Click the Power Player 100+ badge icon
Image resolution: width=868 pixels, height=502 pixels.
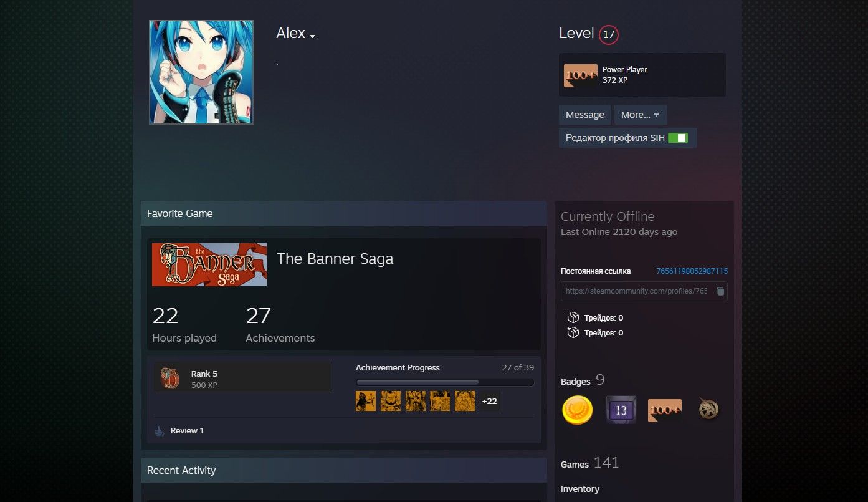(x=580, y=75)
